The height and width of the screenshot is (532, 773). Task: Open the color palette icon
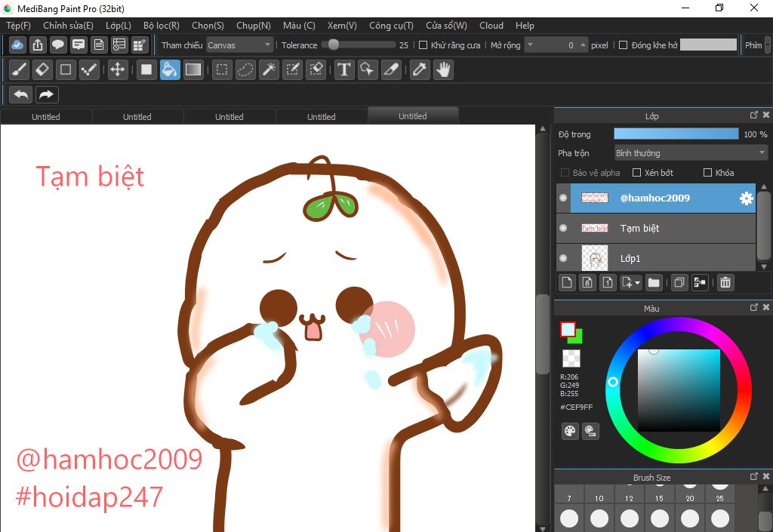click(x=570, y=431)
